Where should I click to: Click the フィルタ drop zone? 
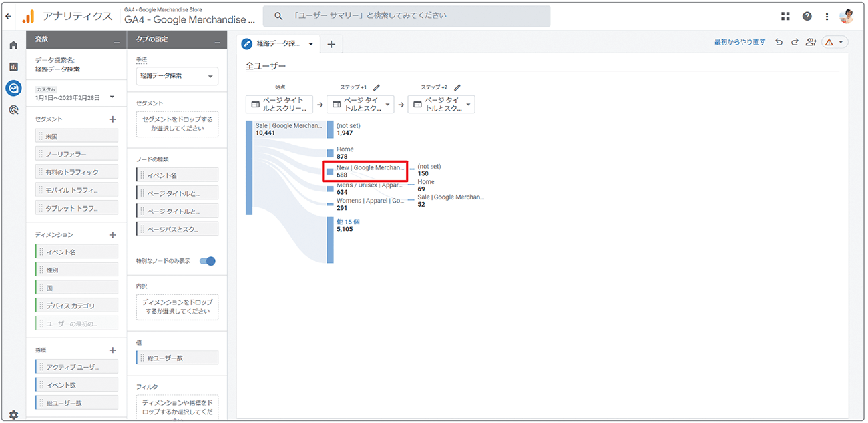pyautogui.click(x=177, y=408)
